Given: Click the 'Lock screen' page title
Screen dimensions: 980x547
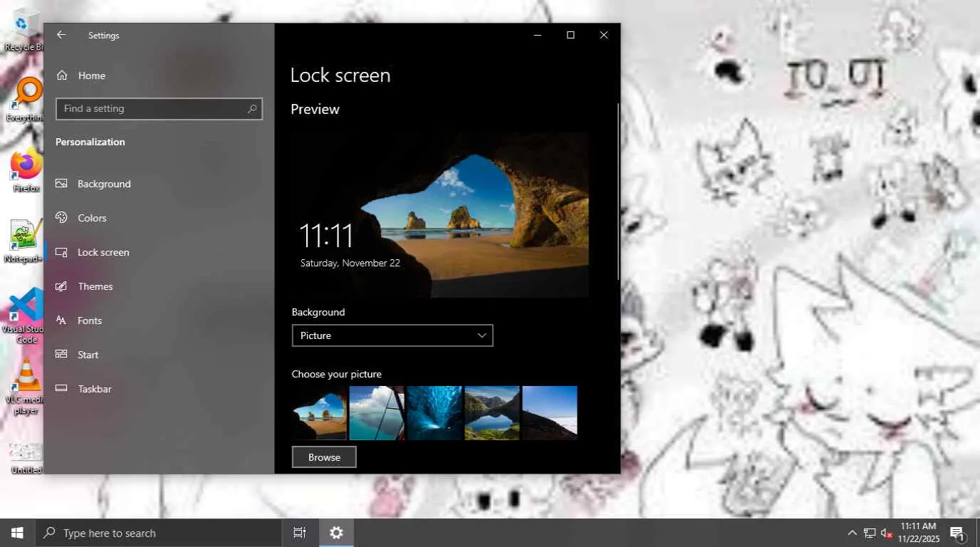Looking at the screenshot, I should click(340, 75).
